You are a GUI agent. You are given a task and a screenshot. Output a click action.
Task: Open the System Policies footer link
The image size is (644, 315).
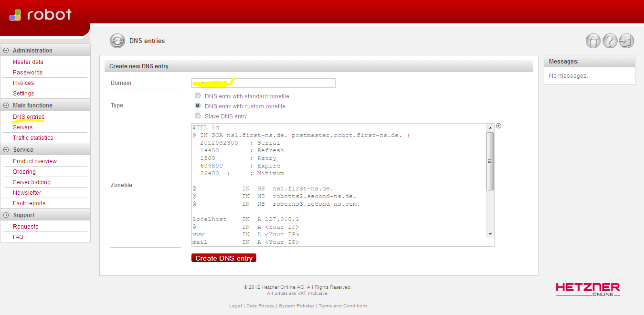(x=296, y=306)
